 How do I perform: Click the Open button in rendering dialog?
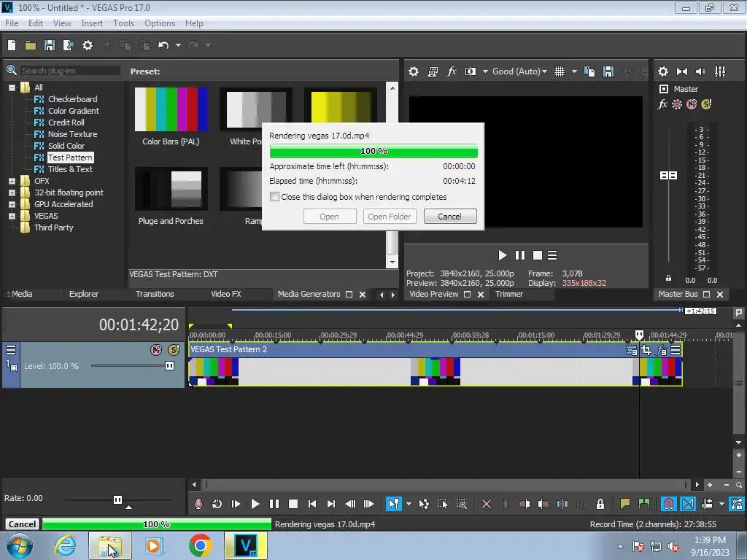pyautogui.click(x=329, y=217)
